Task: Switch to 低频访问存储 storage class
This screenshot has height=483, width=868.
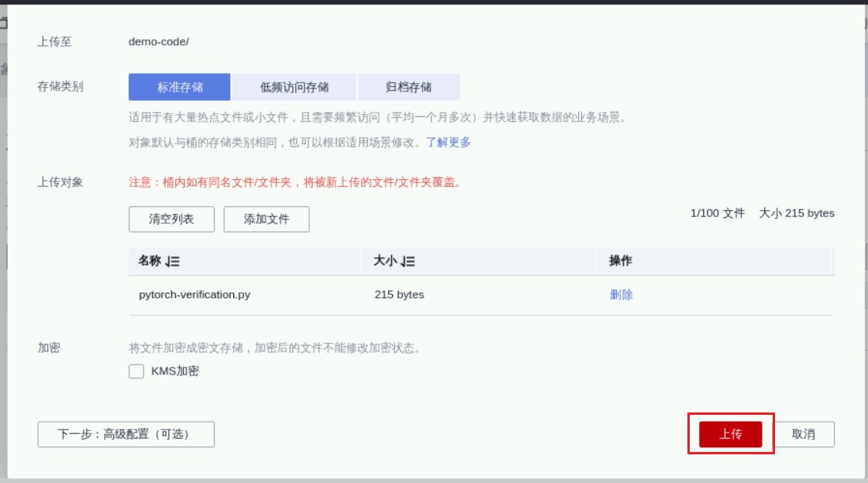Action: coord(294,88)
